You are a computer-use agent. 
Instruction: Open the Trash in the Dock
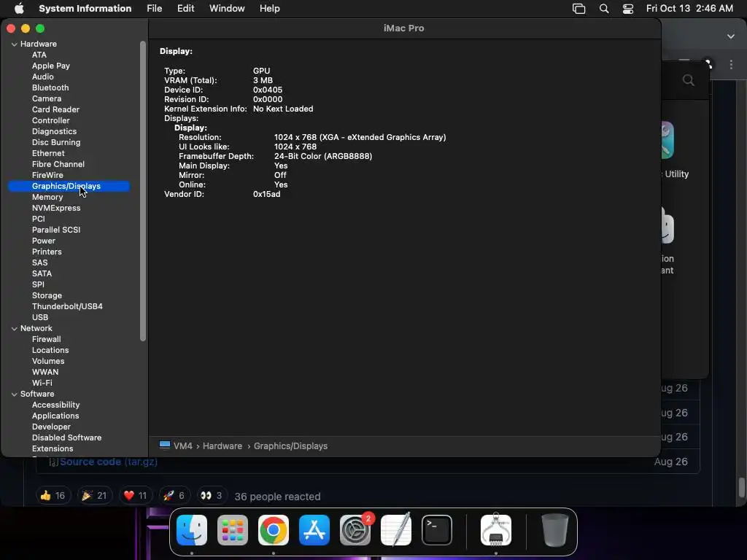(555, 530)
